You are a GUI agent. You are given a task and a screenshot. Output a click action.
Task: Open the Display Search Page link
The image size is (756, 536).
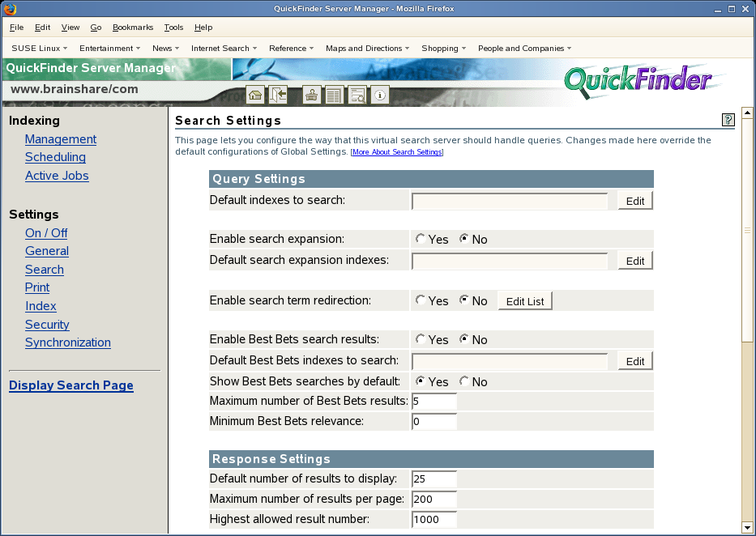click(x=71, y=385)
